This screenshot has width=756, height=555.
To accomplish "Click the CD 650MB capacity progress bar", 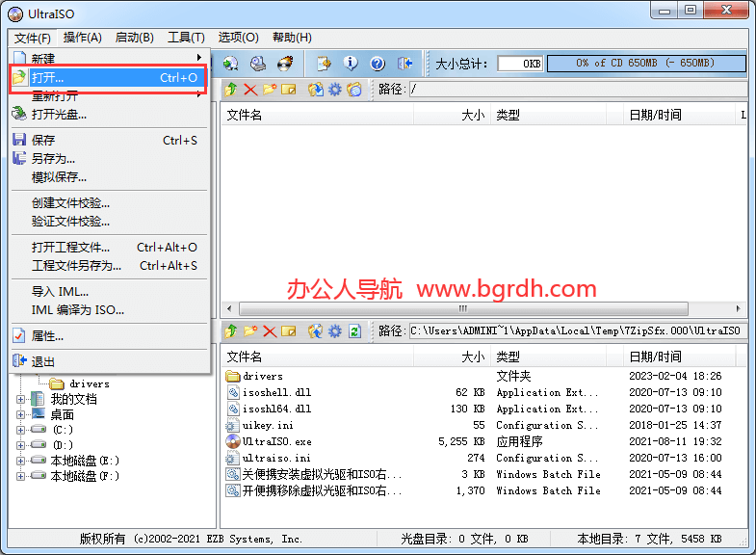I will [x=645, y=64].
